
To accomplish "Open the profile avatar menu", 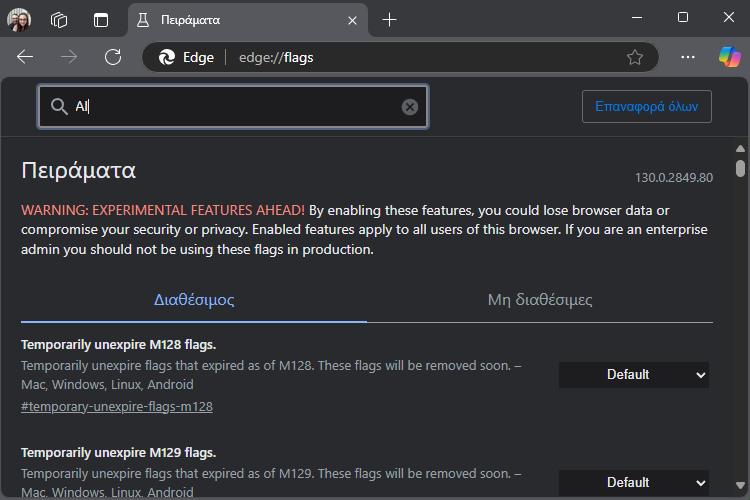I will [19, 20].
